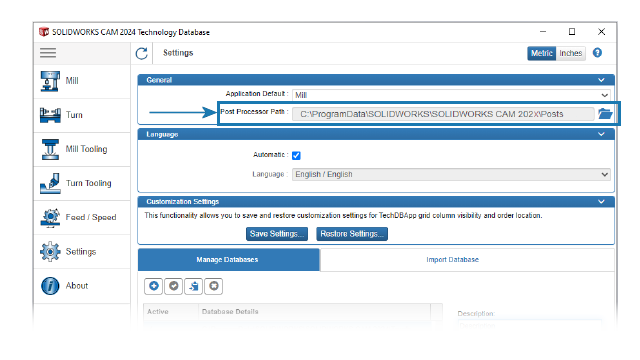The height and width of the screenshot is (360, 640).
Task: Open Feed / Speed section
Action: pyautogui.click(x=82, y=218)
